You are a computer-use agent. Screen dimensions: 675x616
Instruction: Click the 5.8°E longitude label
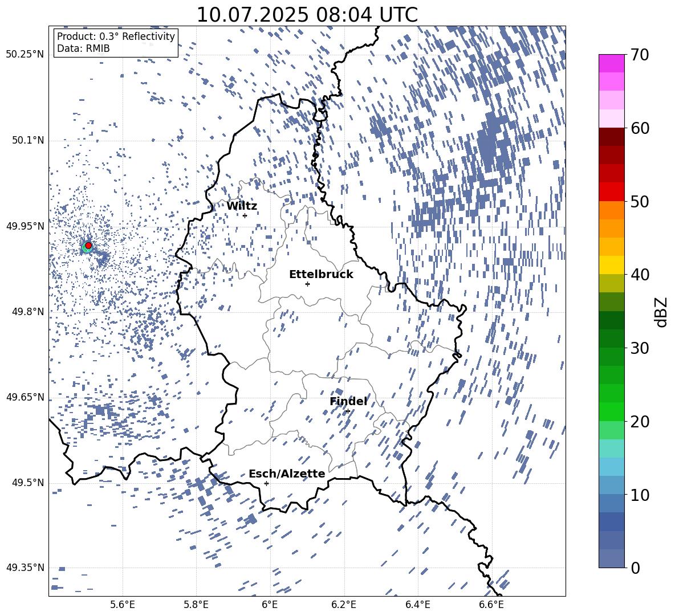[196, 605]
